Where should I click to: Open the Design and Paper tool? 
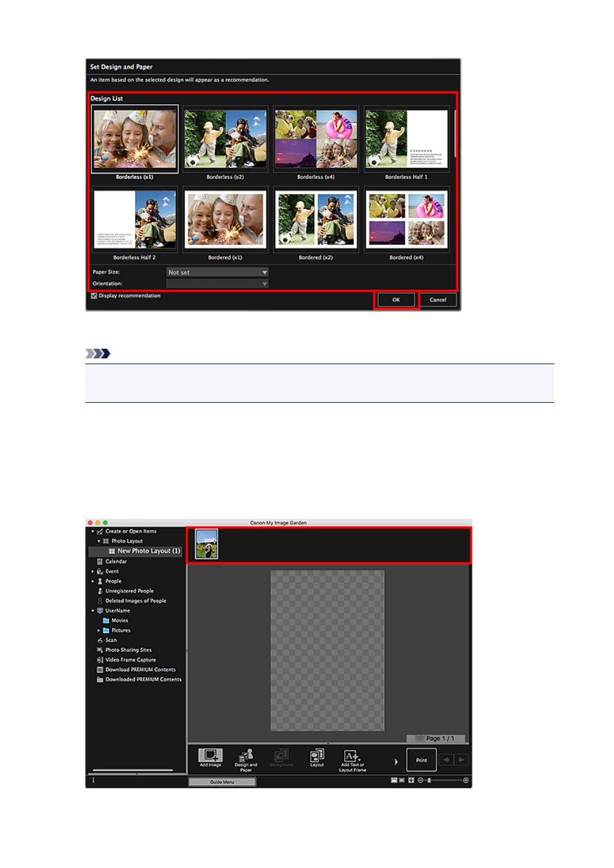pyautogui.click(x=245, y=760)
